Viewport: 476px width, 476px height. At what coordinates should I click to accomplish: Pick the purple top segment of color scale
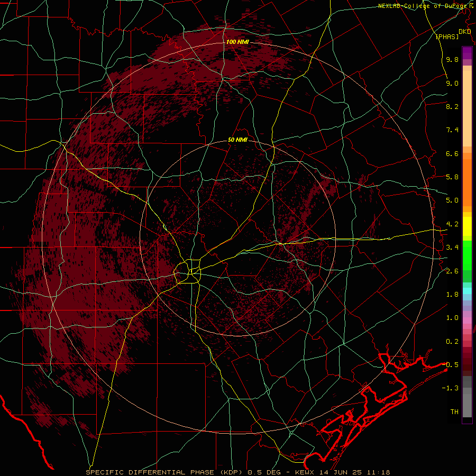(467, 53)
